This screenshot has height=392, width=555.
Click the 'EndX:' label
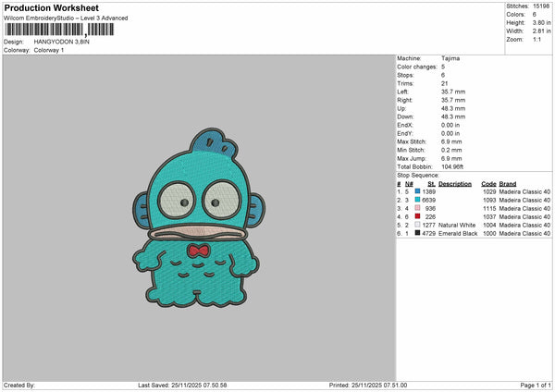(x=405, y=125)
